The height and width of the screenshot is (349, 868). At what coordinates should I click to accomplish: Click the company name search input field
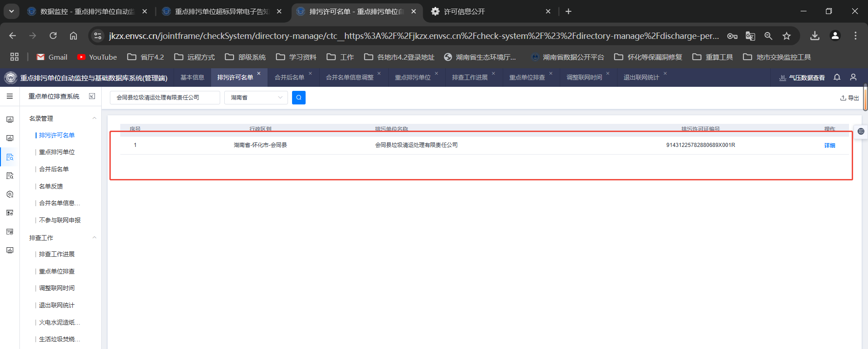pyautogui.click(x=165, y=98)
